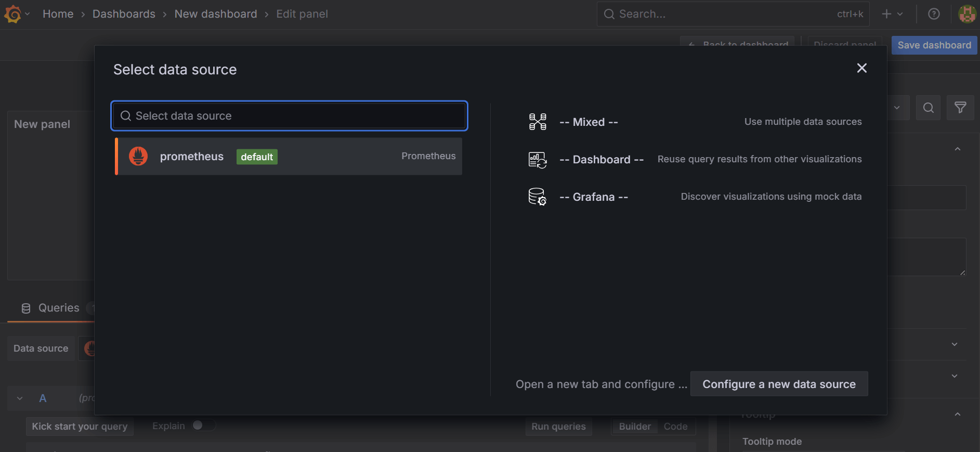980x452 pixels.
Task: Collapse the Panel options section chevron
Action: point(957,149)
